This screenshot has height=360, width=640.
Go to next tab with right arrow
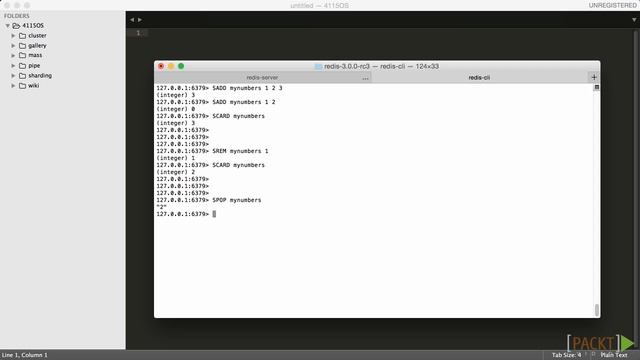click(140, 20)
